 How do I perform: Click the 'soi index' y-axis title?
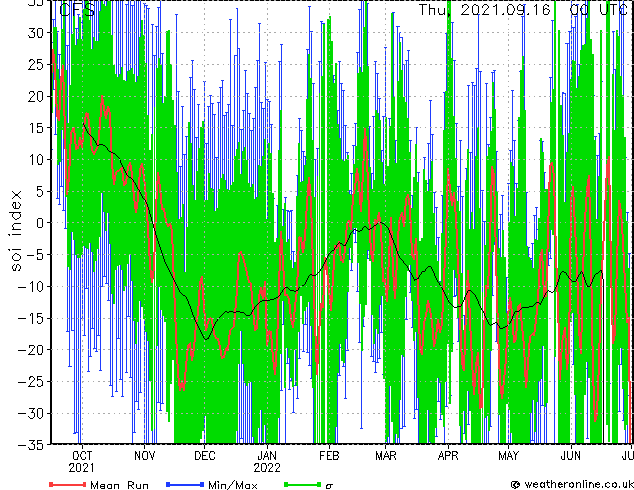coord(15,230)
